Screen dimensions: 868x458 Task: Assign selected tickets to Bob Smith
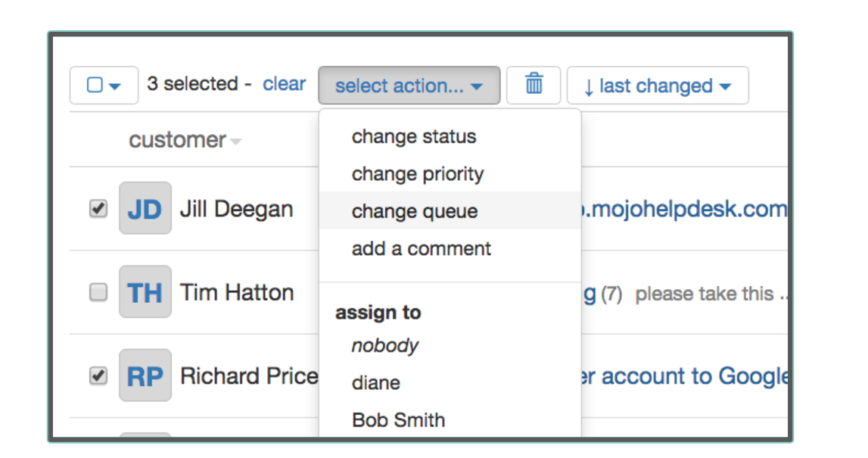tap(398, 419)
